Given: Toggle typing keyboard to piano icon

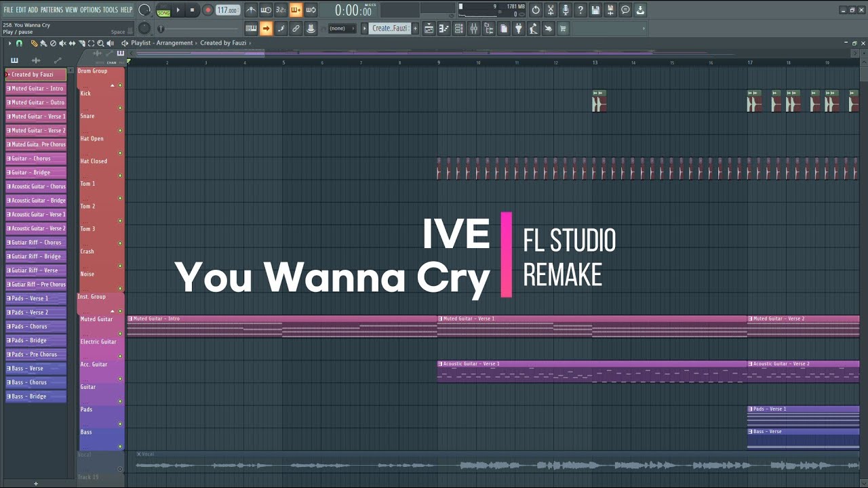Looking at the screenshot, I should [x=251, y=28].
